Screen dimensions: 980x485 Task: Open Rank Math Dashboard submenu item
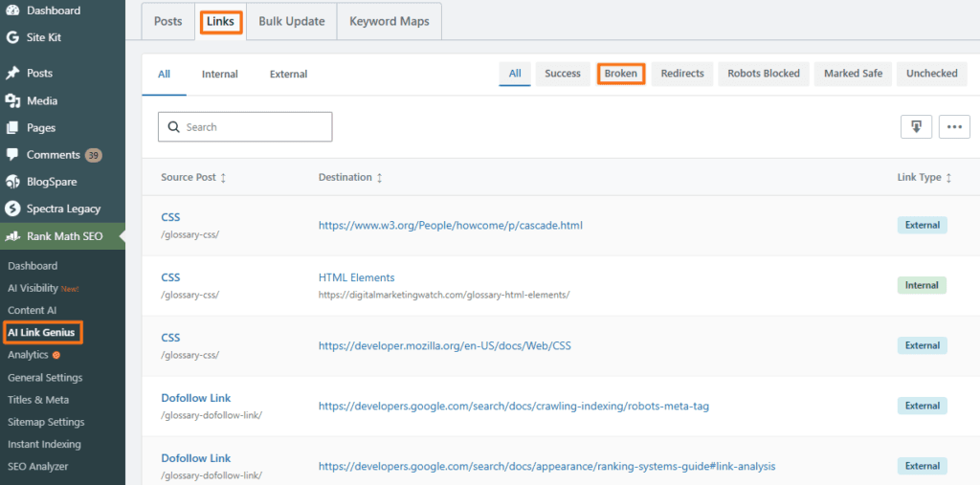[x=33, y=266]
